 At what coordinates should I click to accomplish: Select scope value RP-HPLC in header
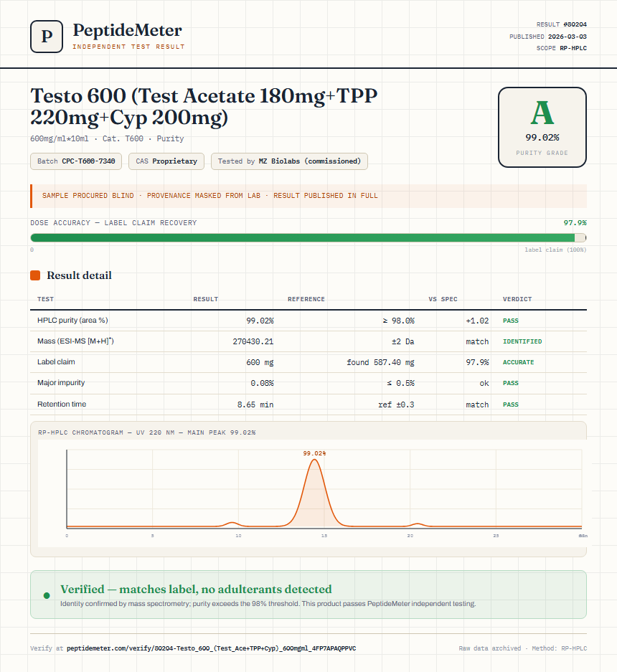coord(573,48)
